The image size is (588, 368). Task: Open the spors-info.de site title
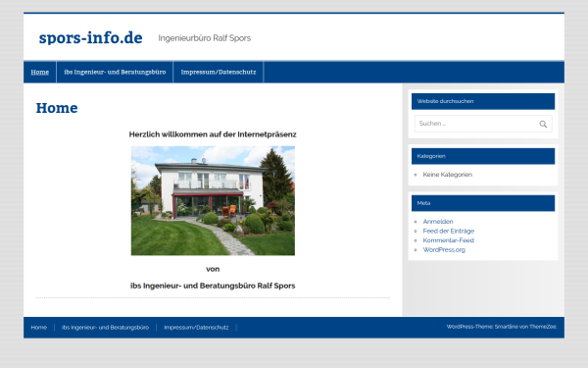(91, 37)
